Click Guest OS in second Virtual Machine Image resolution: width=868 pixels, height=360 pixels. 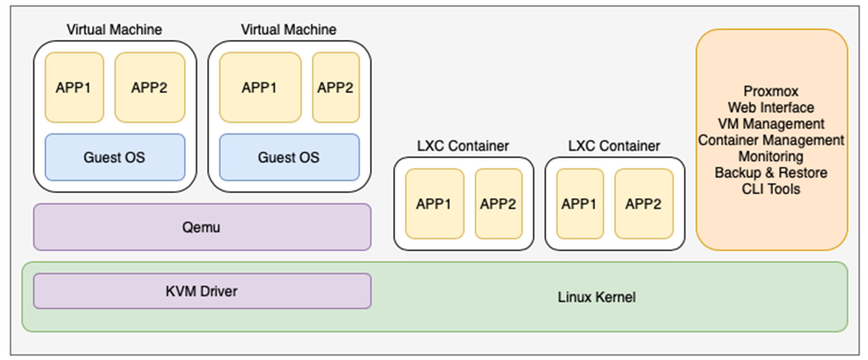pos(289,157)
